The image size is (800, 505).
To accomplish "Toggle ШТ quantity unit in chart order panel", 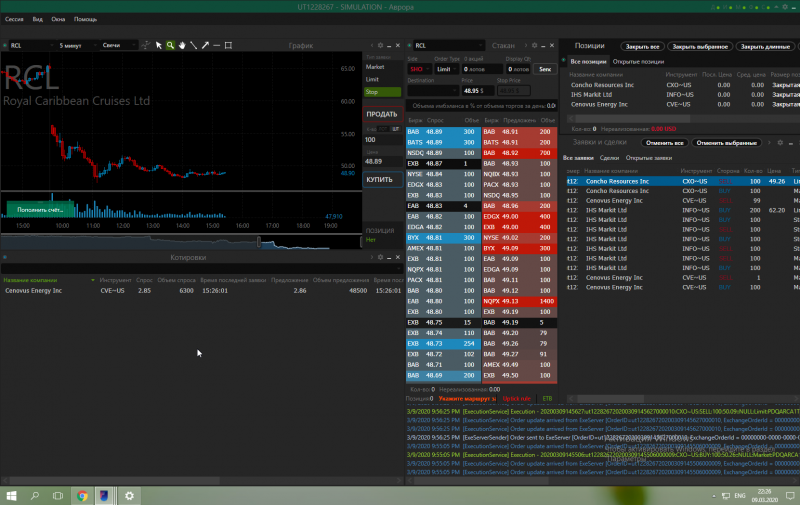I will point(395,129).
